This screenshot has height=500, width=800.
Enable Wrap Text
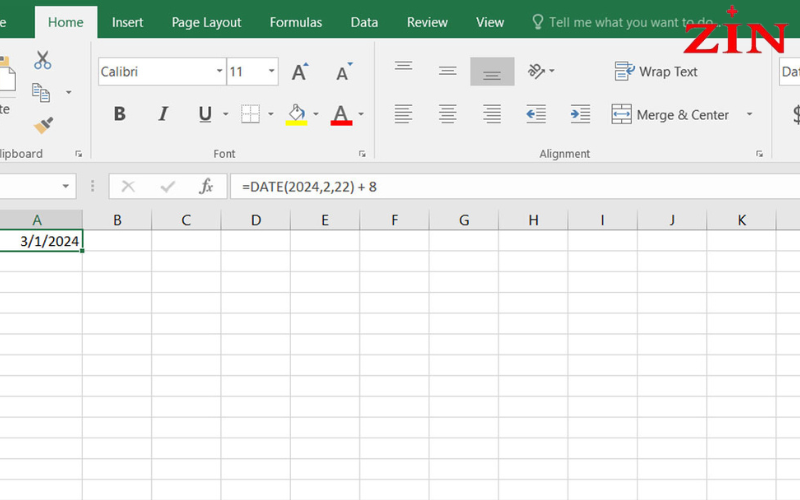[656, 71]
